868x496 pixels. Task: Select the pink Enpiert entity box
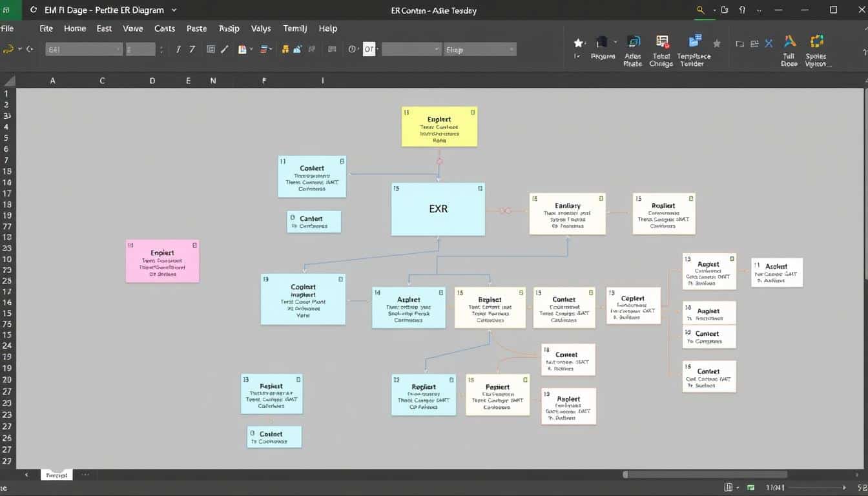click(162, 261)
